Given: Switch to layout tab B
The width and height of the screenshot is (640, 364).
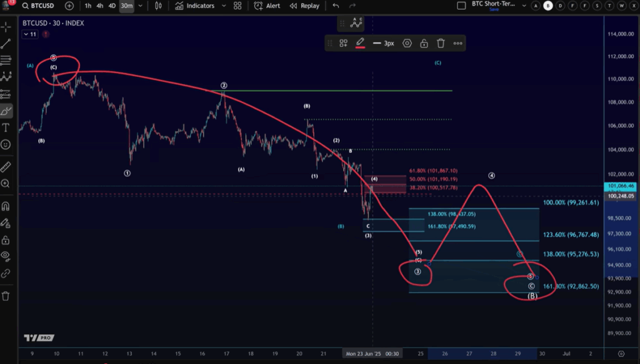Looking at the screenshot, I should point(548,6).
